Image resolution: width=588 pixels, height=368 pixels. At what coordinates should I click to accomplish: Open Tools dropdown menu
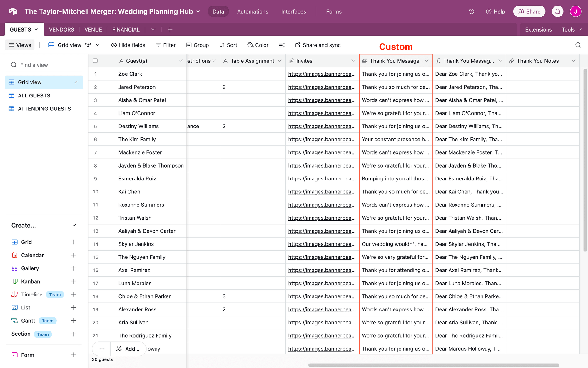pos(571,29)
